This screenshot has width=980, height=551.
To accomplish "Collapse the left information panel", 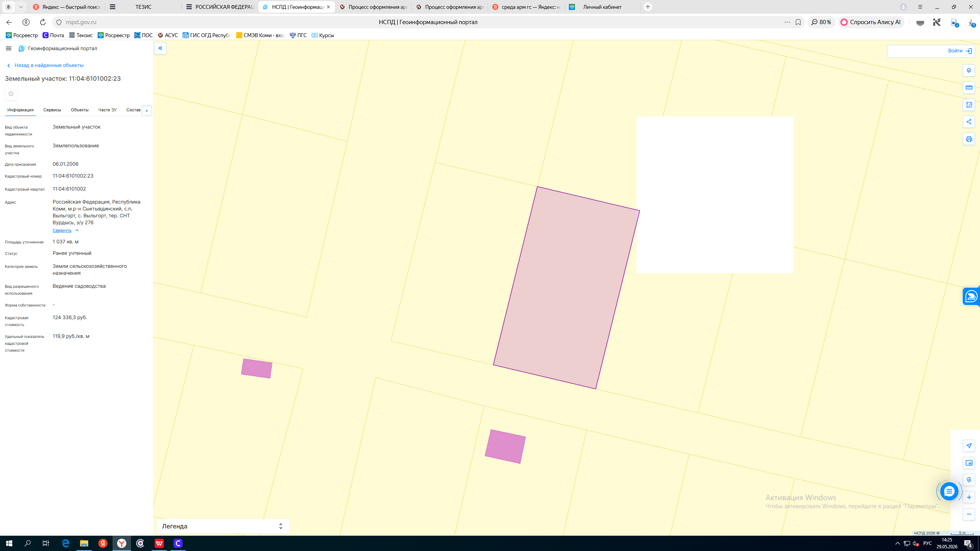I will coord(160,48).
